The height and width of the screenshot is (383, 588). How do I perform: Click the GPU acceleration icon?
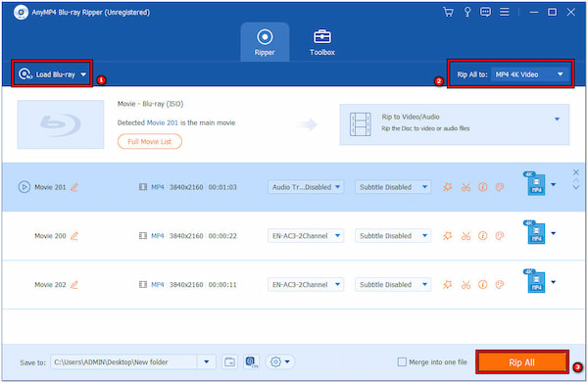point(251,362)
